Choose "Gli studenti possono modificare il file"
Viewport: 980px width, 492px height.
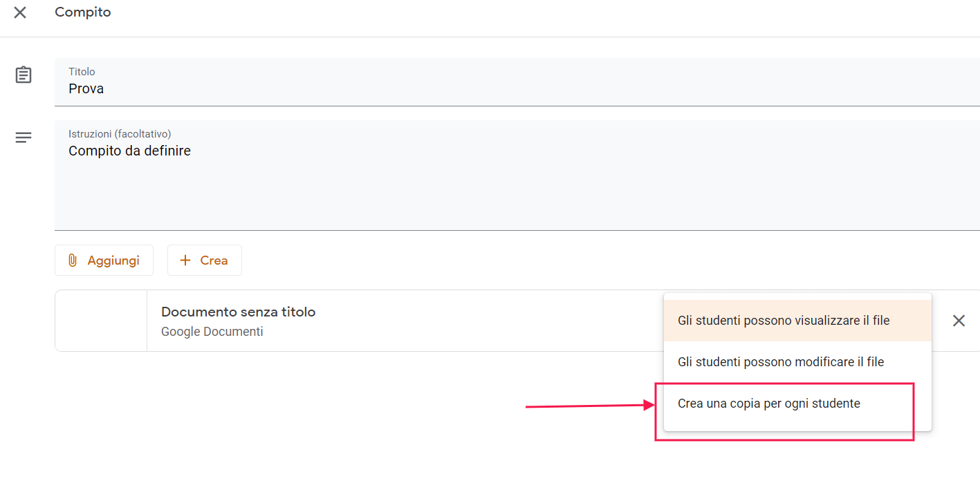[x=781, y=362]
